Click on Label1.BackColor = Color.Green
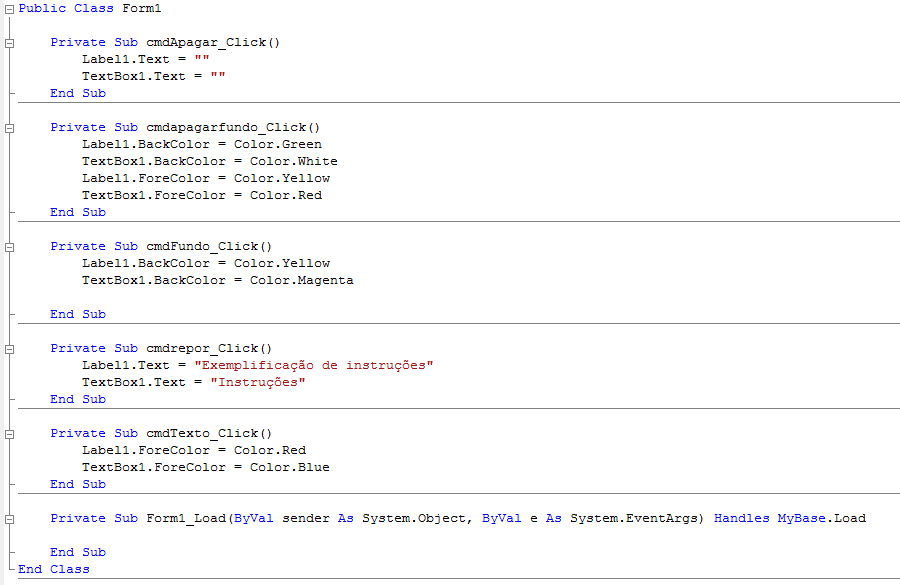This screenshot has width=900, height=585. tap(202, 144)
